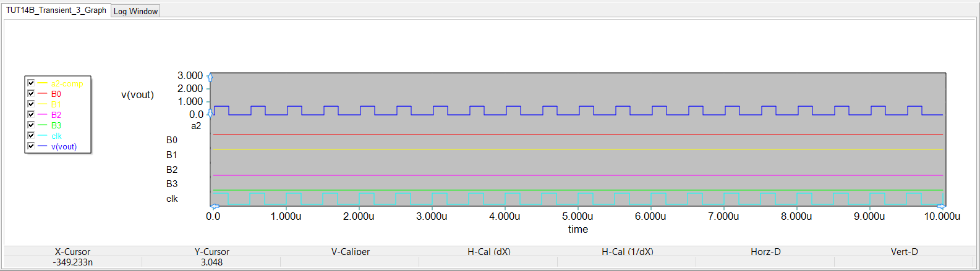This screenshot has height=271, width=980.
Task: Click the 1.000u time axis tick
Action: (x=286, y=216)
